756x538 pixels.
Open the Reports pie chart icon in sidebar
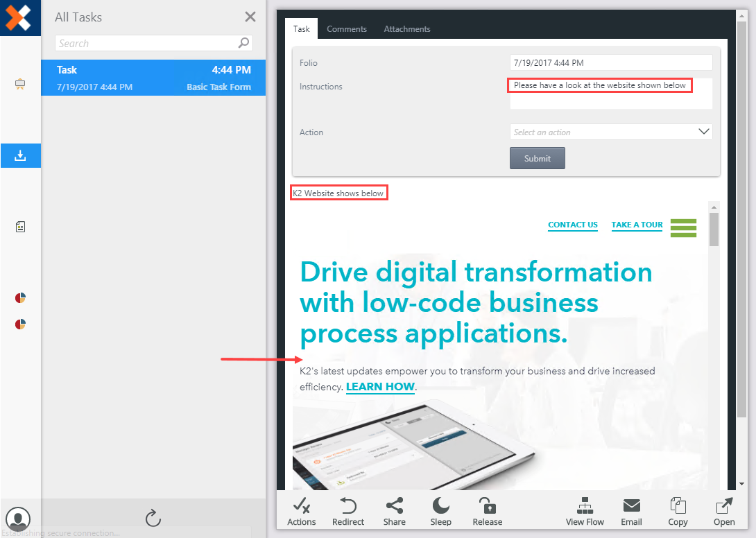coord(20,297)
